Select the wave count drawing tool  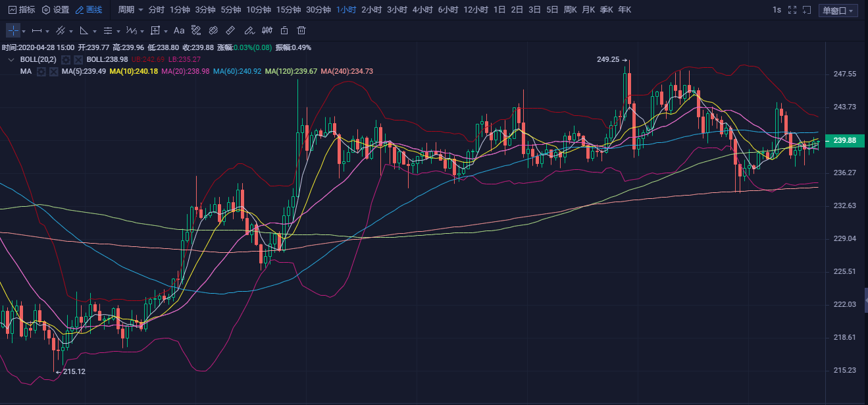click(x=131, y=30)
